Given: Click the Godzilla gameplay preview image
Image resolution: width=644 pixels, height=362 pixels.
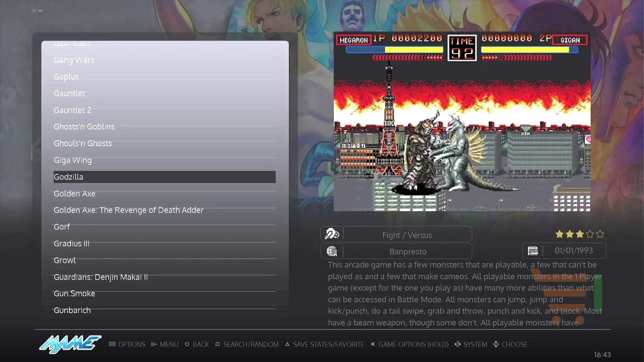Looking at the screenshot, I should (462, 122).
